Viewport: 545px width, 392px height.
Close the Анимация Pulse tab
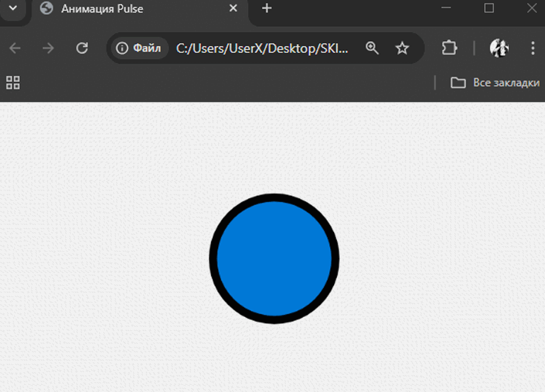click(x=234, y=8)
